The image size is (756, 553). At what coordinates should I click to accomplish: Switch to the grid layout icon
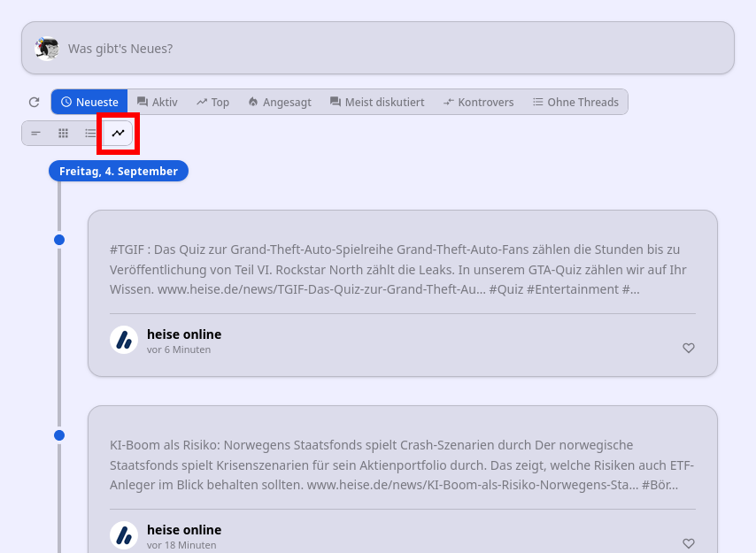[x=63, y=134]
